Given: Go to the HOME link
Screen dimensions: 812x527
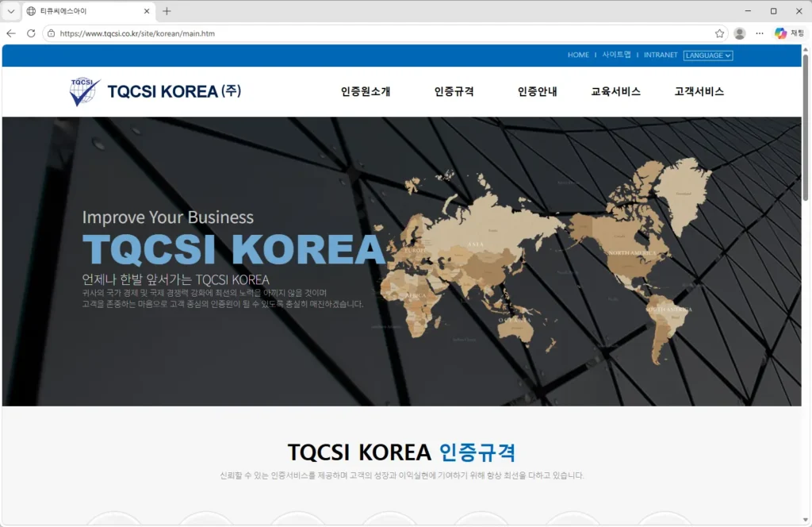Looking at the screenshot, I should [x=578, y=56].
